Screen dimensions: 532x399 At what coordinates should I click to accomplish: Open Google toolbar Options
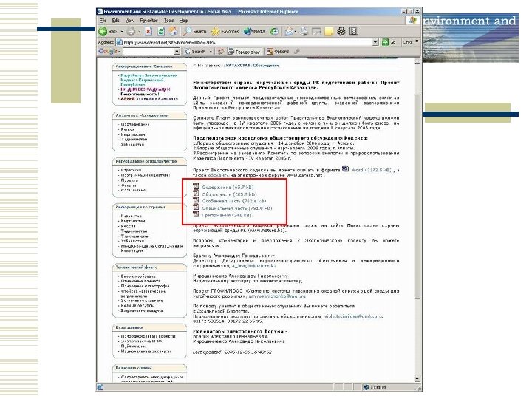click(x=278, y=52)
